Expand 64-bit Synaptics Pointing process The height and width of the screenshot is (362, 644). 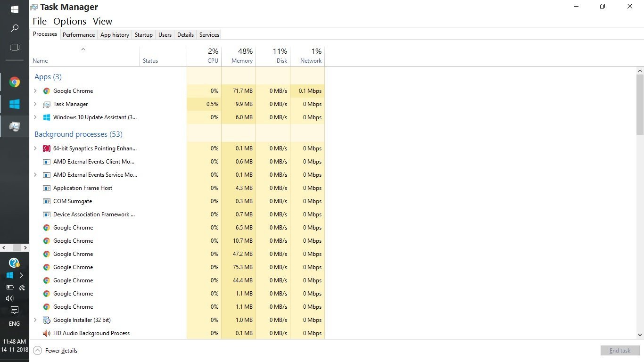point(35,148)
